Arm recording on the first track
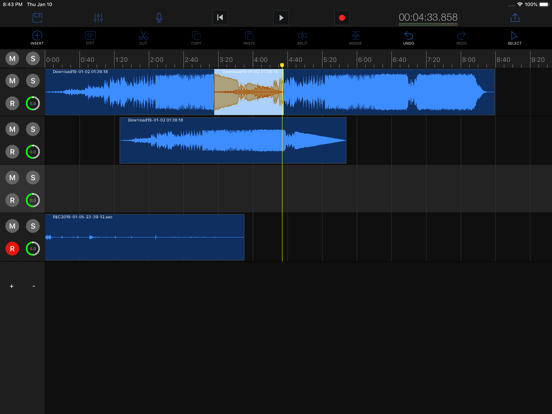Screen dimensions: 552x414 (12, 104)
